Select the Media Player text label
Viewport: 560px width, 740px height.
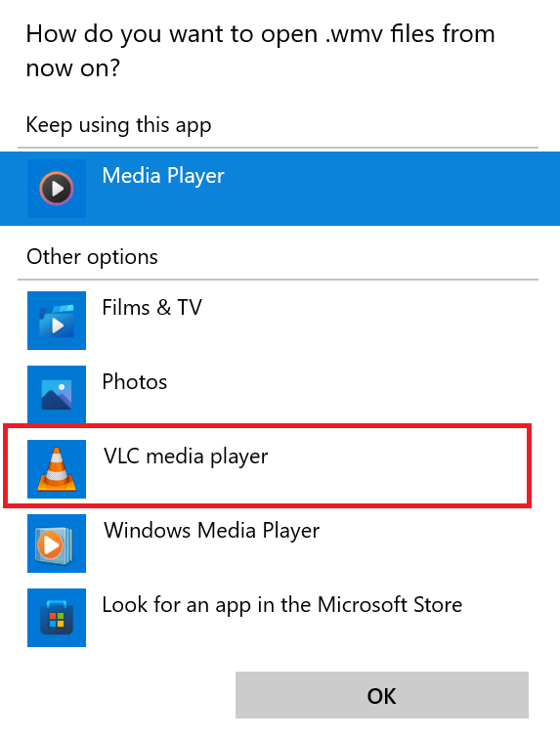coord(163,177)
